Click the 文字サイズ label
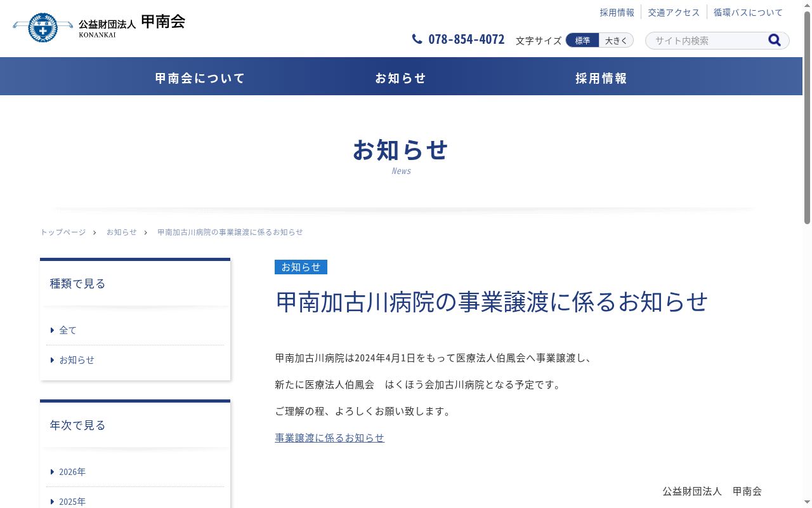812x508 pixels. tap(539, 41)
